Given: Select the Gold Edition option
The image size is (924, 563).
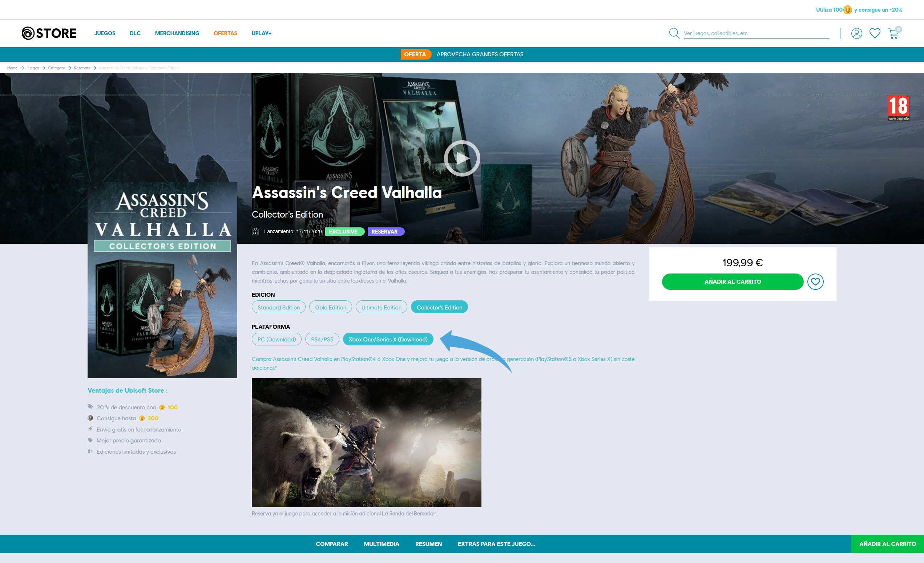Looking at the screenshot, I should click(x=330, y=307).
